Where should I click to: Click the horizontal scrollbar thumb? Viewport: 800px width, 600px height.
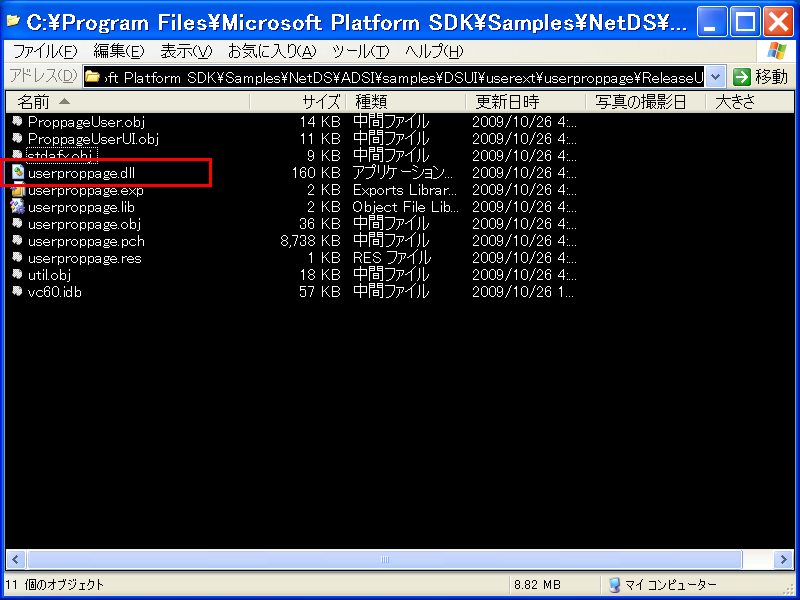(385, 560)
